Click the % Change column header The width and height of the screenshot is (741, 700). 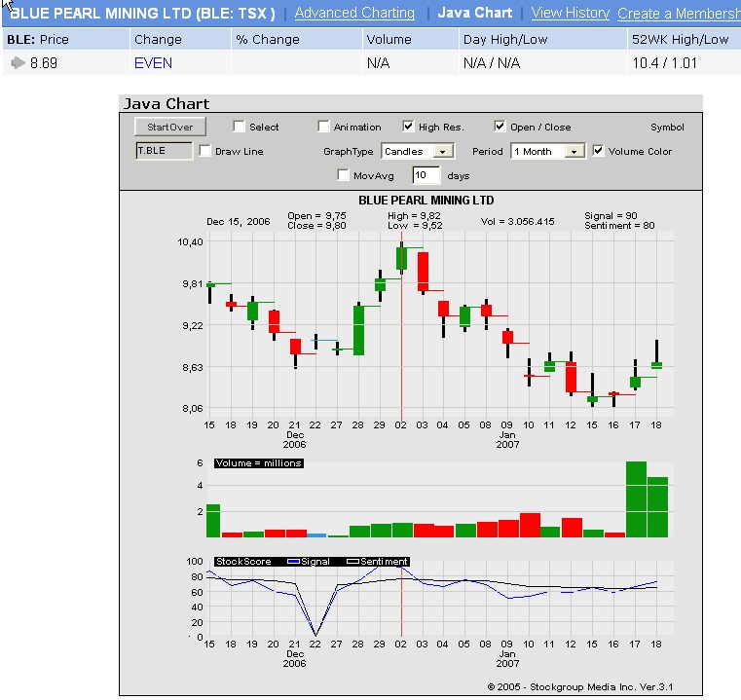(x=268, y=39)
